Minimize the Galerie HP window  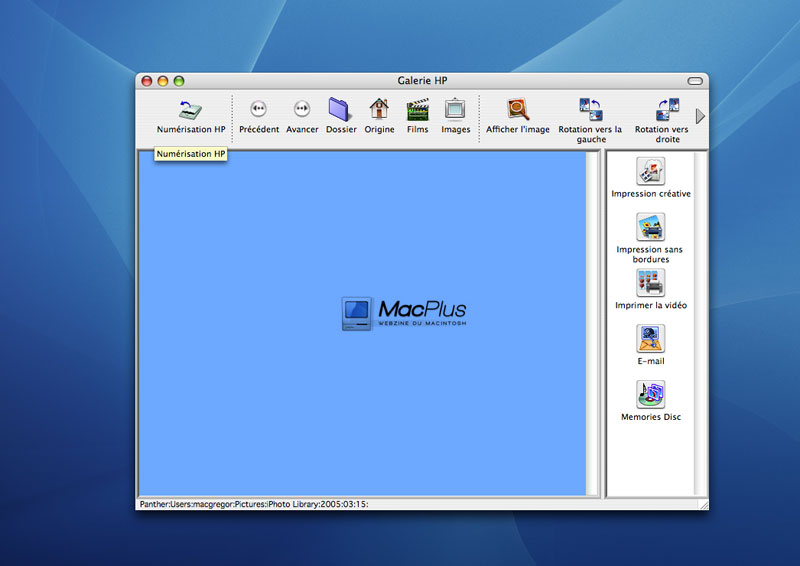point(163,81)
